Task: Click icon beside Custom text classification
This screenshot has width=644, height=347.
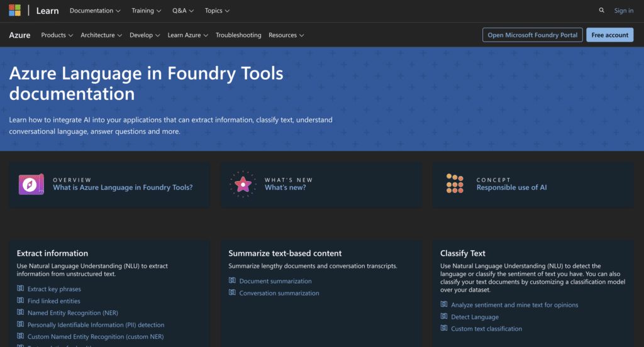Action: coord(444,328)
